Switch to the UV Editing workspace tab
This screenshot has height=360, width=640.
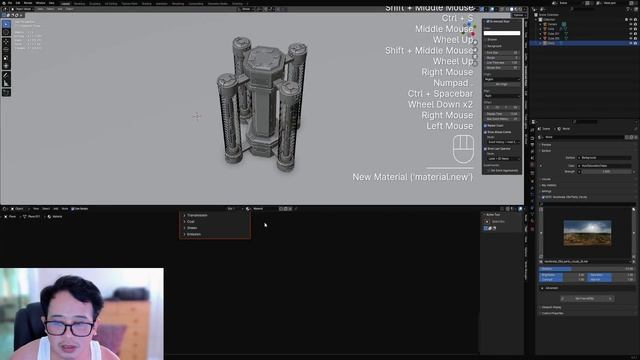point(111,3)
